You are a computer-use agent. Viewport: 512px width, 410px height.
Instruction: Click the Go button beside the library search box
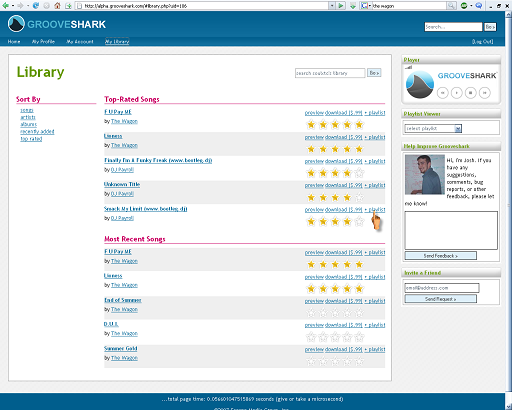tap(374, 73)
